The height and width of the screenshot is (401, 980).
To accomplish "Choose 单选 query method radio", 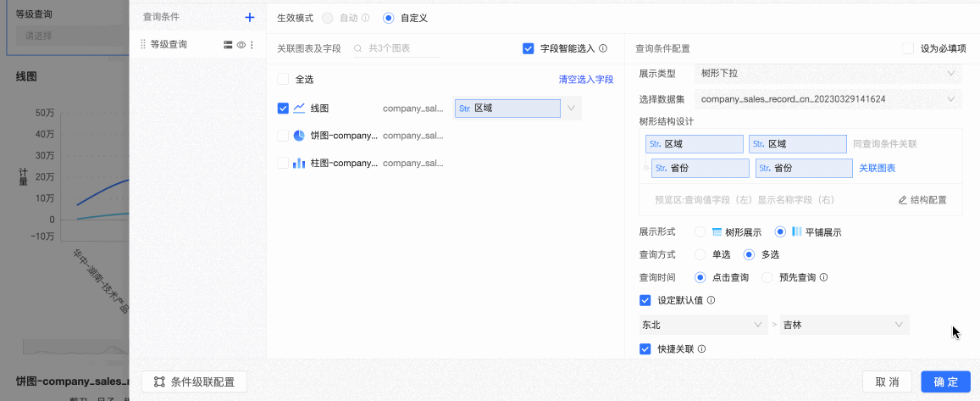I will pyautogui.click(x=700, y=254).
